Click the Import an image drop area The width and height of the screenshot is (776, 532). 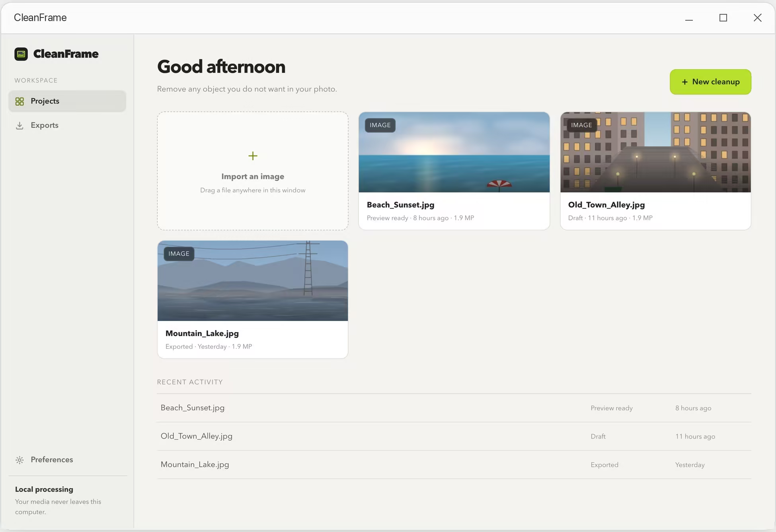tap(253, 171)
